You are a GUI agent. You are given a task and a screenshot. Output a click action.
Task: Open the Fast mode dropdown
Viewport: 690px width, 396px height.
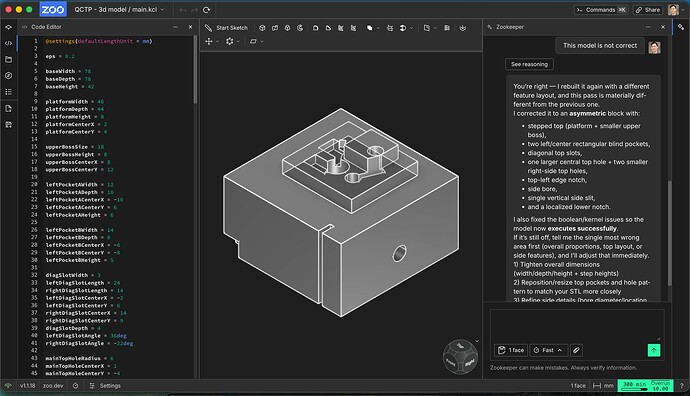pyautogui.click(x=549, y=350)
